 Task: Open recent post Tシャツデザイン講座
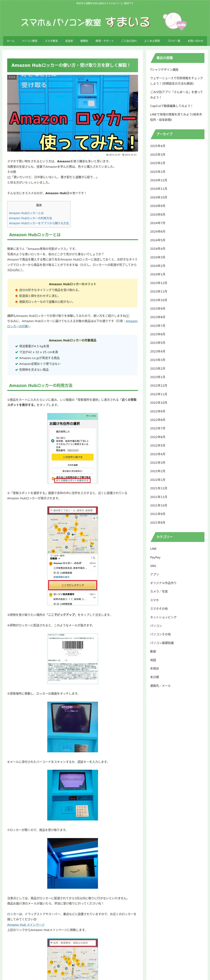164,70
